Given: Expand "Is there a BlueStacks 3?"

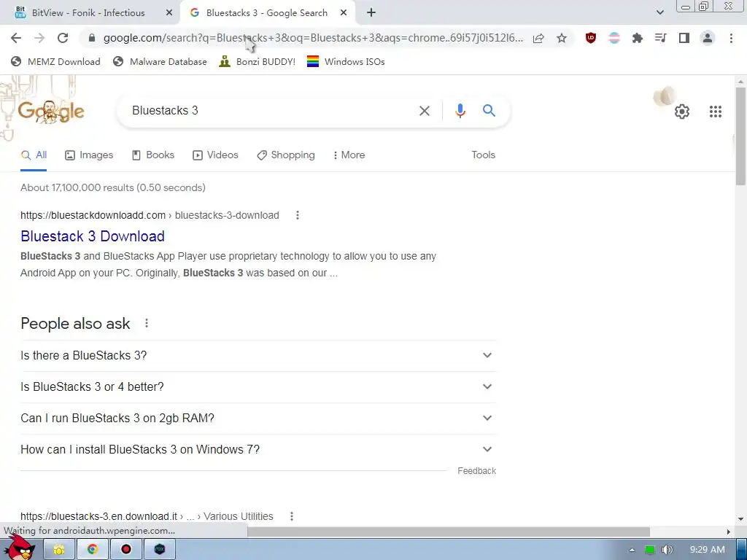Looking at the screenshot, I should click(258, 356).
